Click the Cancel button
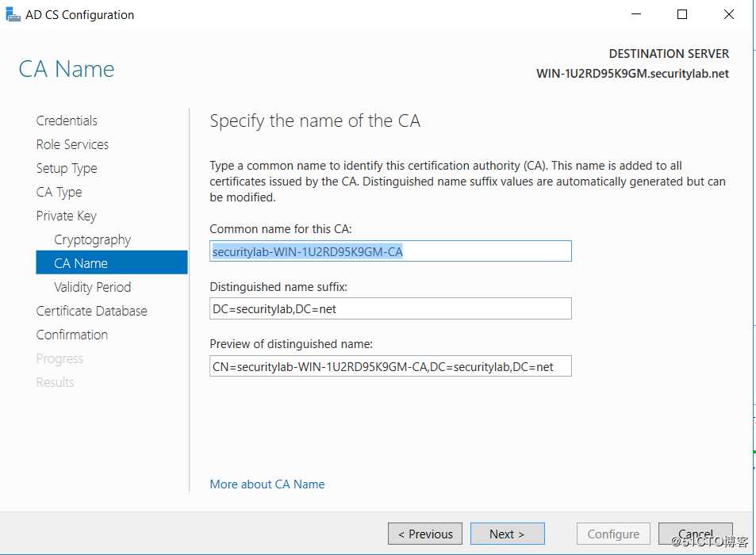Screen dimensions: 756x555 695,534
